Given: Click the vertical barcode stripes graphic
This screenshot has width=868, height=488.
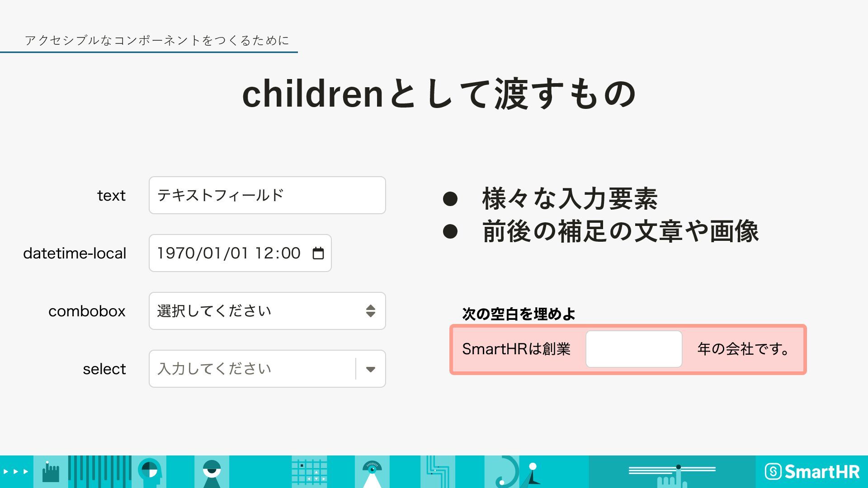Looking at the screenshot, I should tap(99, 472).
